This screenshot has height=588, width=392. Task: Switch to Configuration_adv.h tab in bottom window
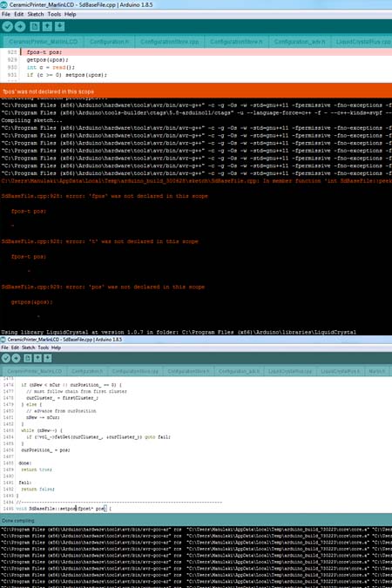239,371
